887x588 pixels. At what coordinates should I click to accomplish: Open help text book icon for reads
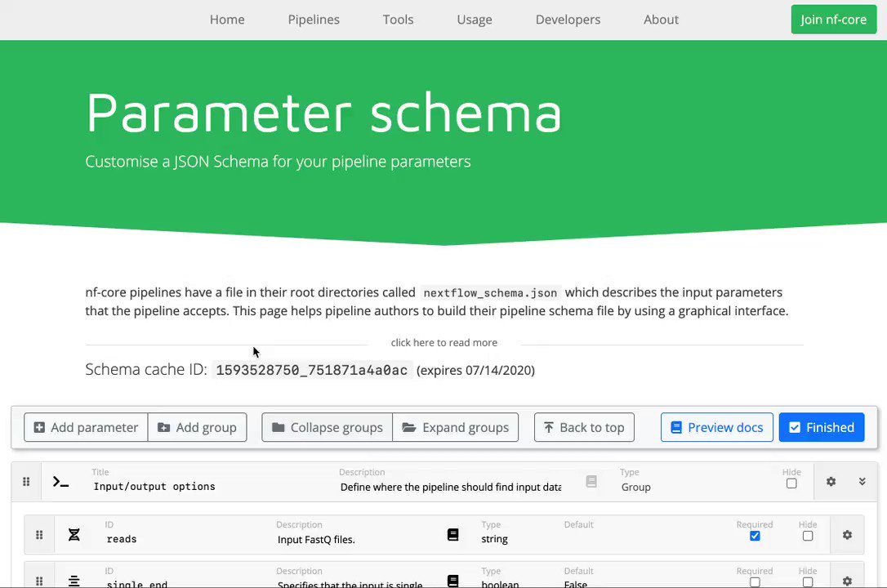coord(453,535)
